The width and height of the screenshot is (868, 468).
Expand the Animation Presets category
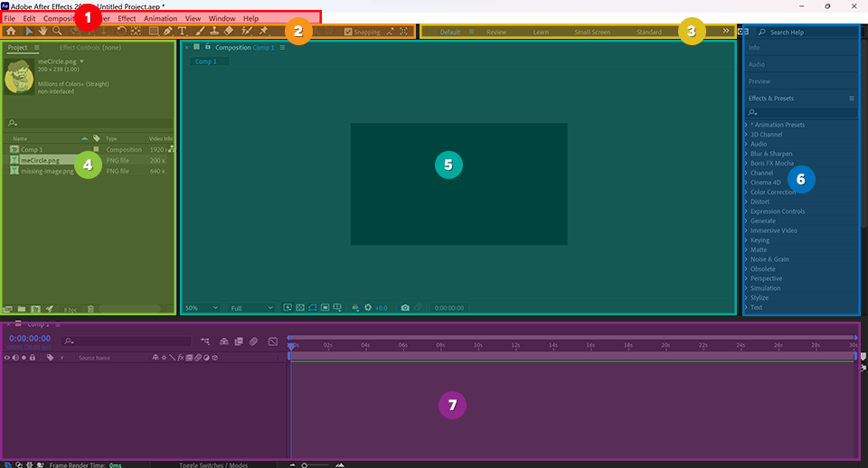(746, 125)
